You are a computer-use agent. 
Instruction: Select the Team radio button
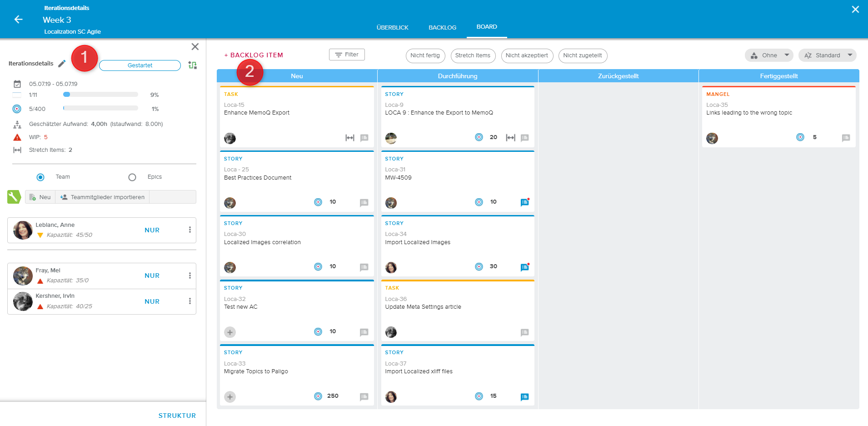[x=40, y=177]
